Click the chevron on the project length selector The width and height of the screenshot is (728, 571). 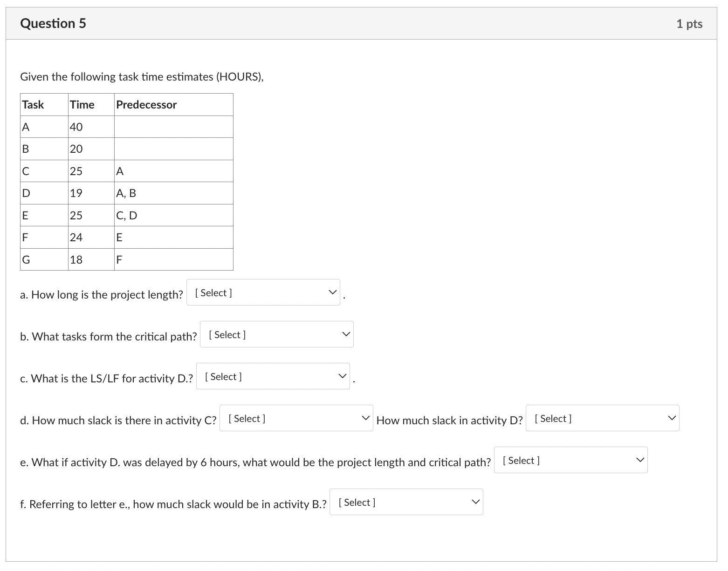tap(332, 292)
